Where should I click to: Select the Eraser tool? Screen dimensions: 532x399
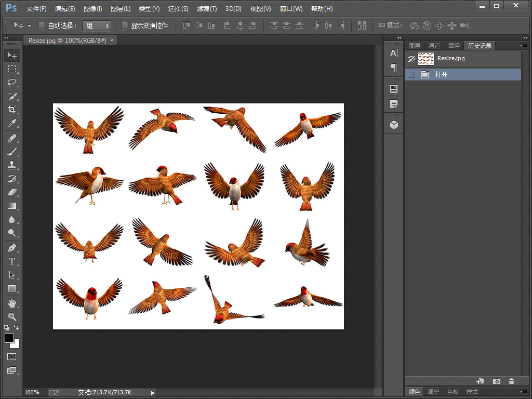pyautogui.click(x=12, y=192)
